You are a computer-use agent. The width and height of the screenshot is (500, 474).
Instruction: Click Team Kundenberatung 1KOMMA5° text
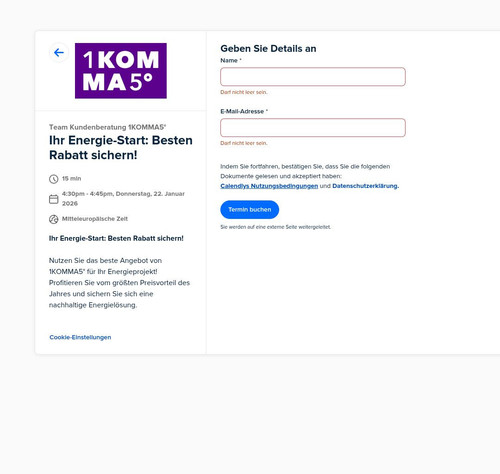coord(107,127)
